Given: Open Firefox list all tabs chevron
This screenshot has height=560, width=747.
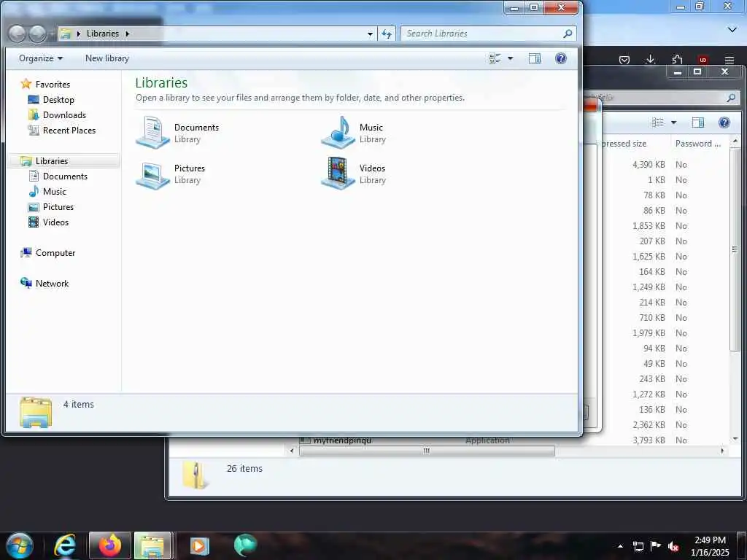Looking at the screenshot, I should point(732,29).
